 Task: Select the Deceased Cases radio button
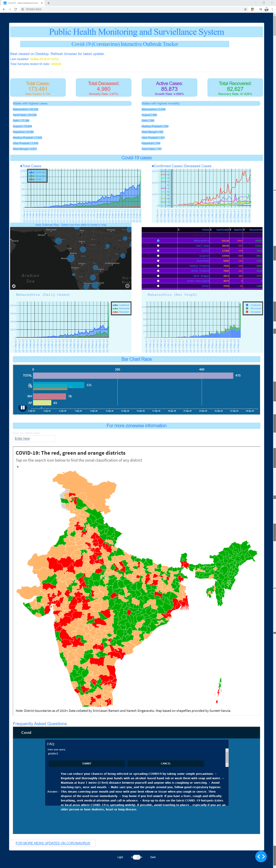point(183,166)
